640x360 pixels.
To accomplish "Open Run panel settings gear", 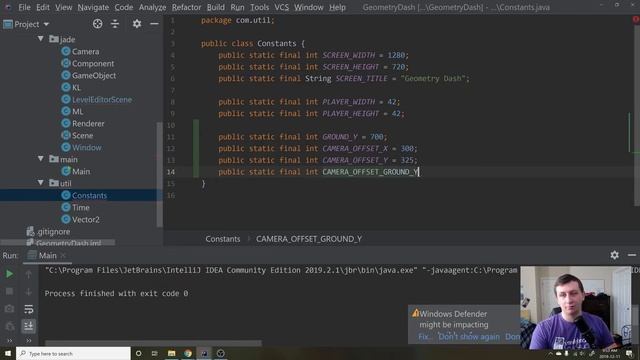I will 614,255.
